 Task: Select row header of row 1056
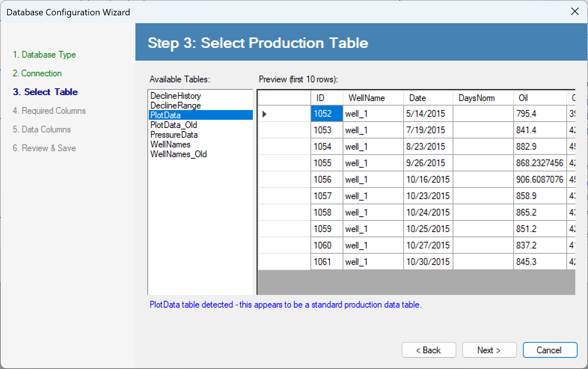coord(284,180)
